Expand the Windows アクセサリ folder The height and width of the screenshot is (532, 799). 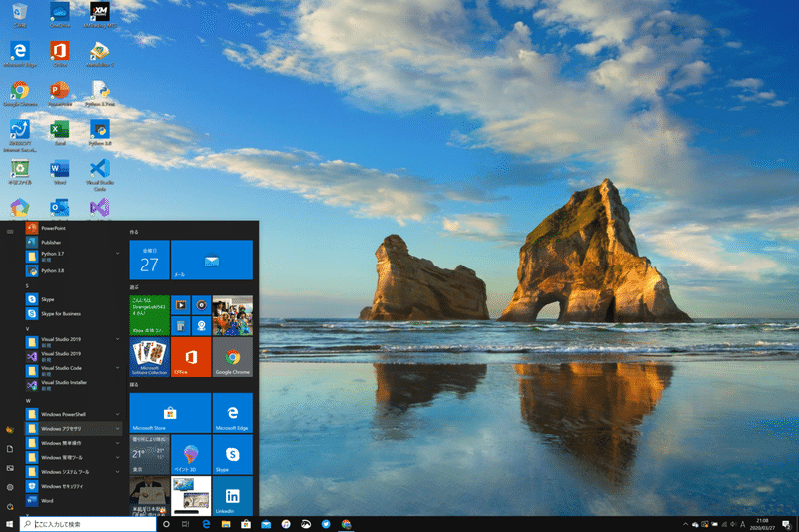point(74,428)
